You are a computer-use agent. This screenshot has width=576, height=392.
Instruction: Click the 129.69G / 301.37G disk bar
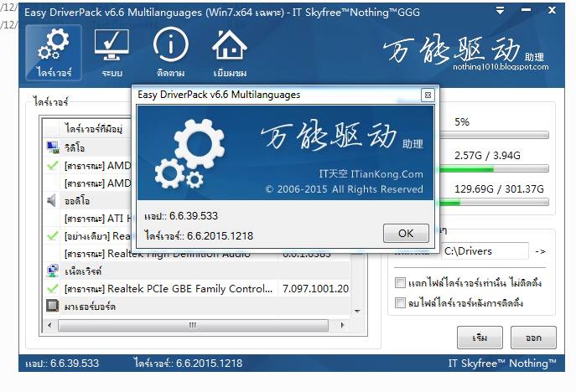pos(494,202)
